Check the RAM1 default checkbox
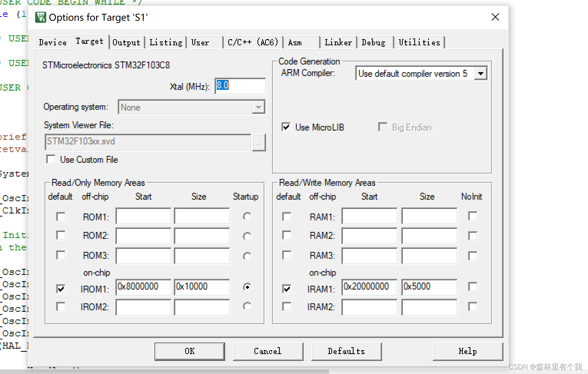The width and height of the screenshot is (588, 374). (x=287, y=217)
